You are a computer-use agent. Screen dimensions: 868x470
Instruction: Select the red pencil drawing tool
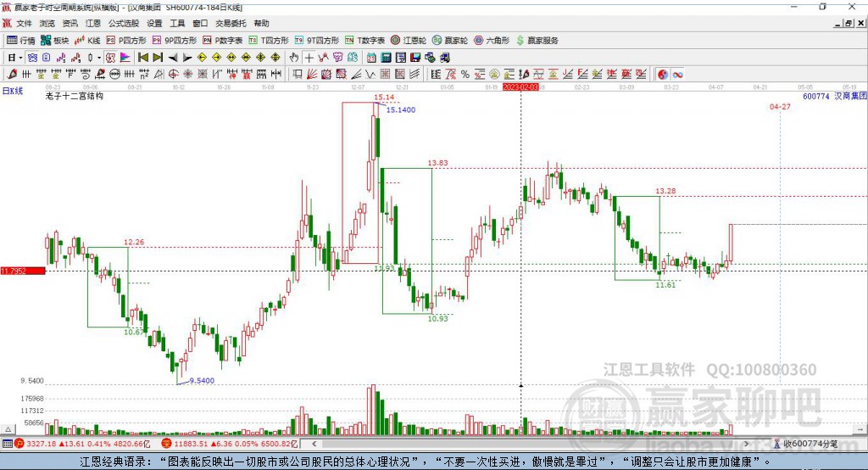(12, 74)
